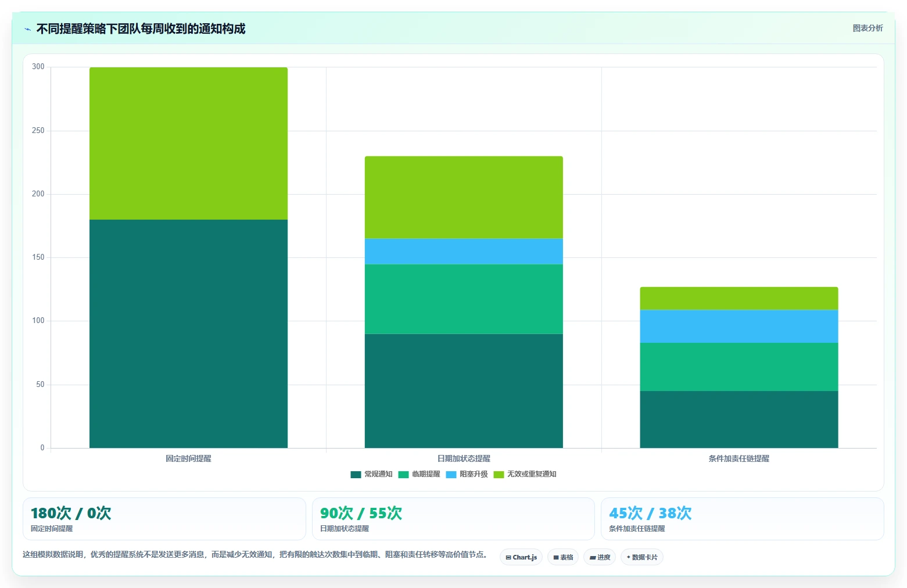
Task: Click the y-axis value 300
Action: (x=38, y=67)
